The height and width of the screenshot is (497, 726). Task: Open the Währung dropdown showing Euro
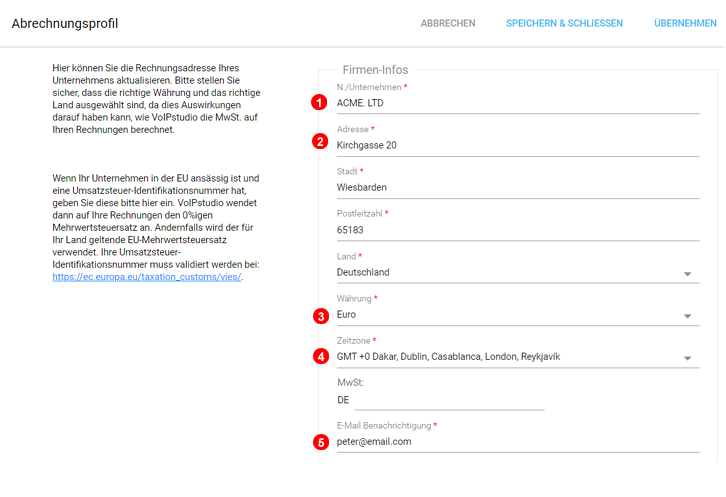(x=518, y=315)
